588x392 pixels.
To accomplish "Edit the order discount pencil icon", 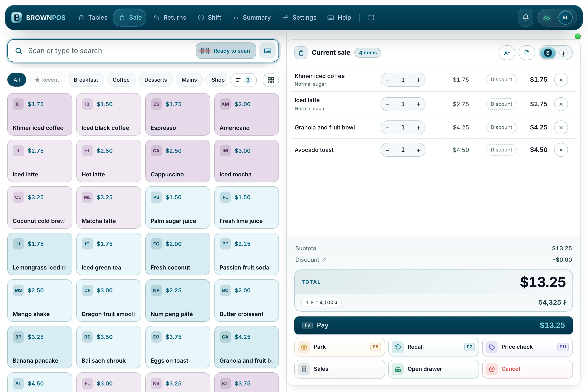I will 324,260.
